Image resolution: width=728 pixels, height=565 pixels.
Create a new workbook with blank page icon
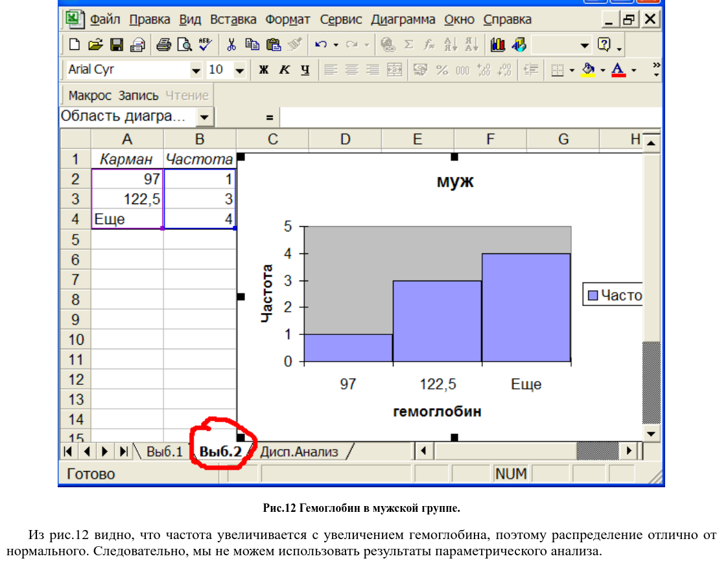point(75,45)
